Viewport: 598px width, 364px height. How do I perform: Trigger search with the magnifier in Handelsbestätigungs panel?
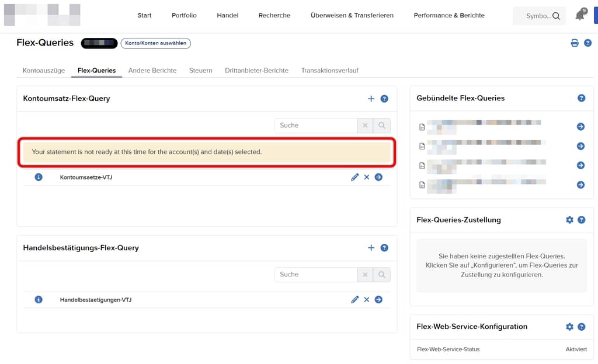point(383,274)
